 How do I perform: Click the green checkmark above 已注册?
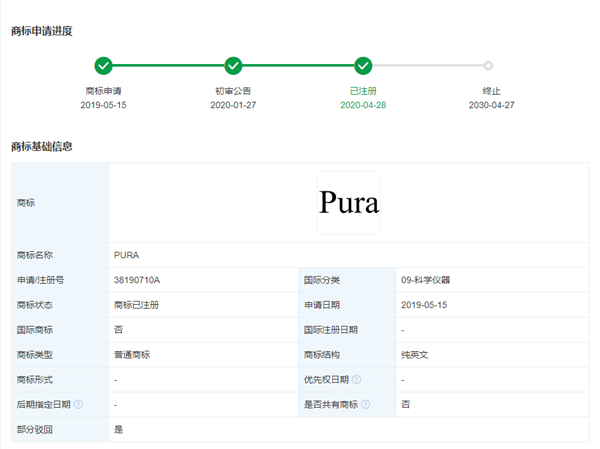tap(363, 66)
